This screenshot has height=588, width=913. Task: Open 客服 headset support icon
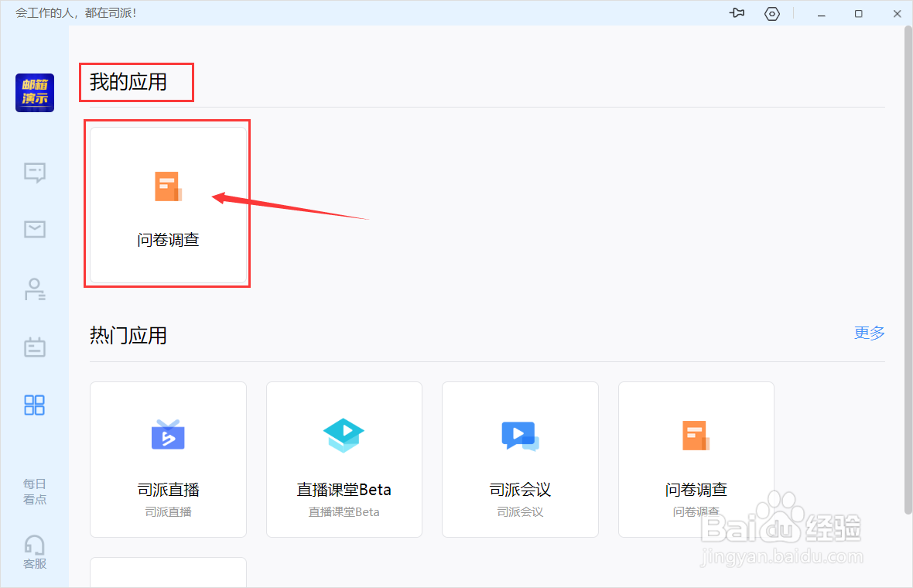tap(34, 552)
